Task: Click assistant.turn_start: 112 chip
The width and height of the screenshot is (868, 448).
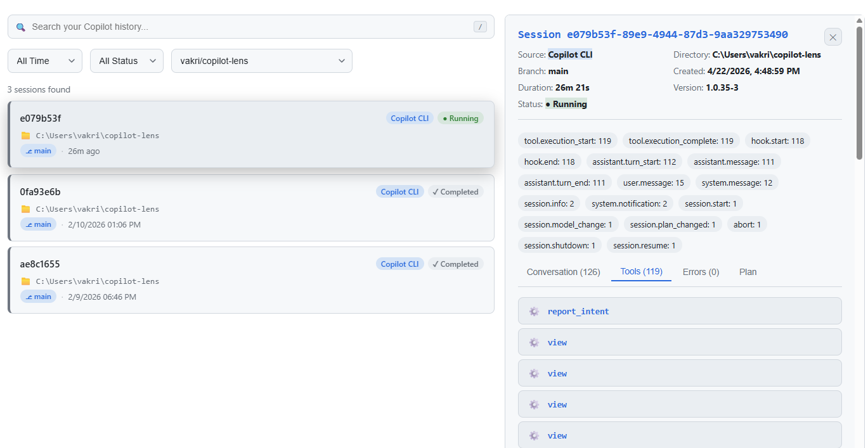Action: [x=634, y=162]
